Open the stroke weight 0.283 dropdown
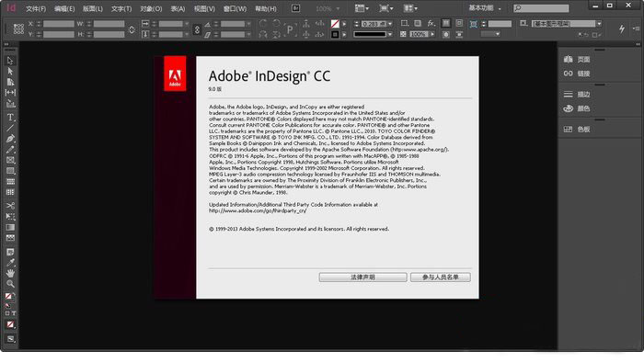Viewport: 644px width, 362px height. (x=390, y=24)
